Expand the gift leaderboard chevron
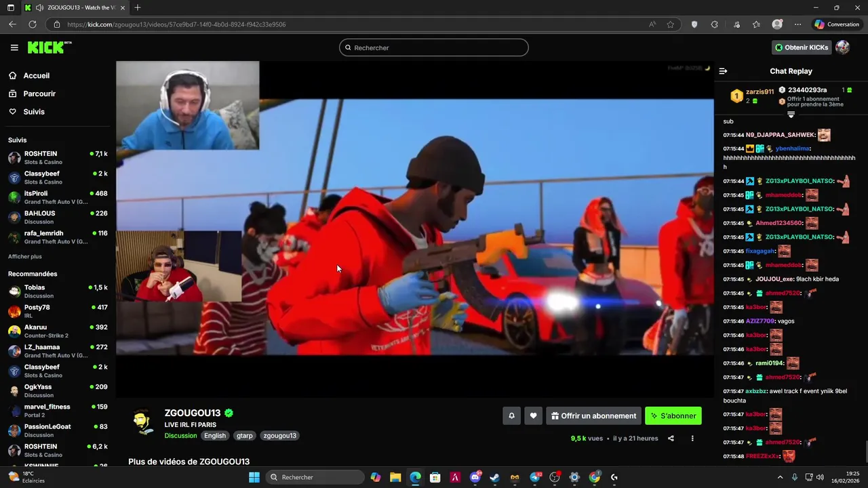 [791, 115]
